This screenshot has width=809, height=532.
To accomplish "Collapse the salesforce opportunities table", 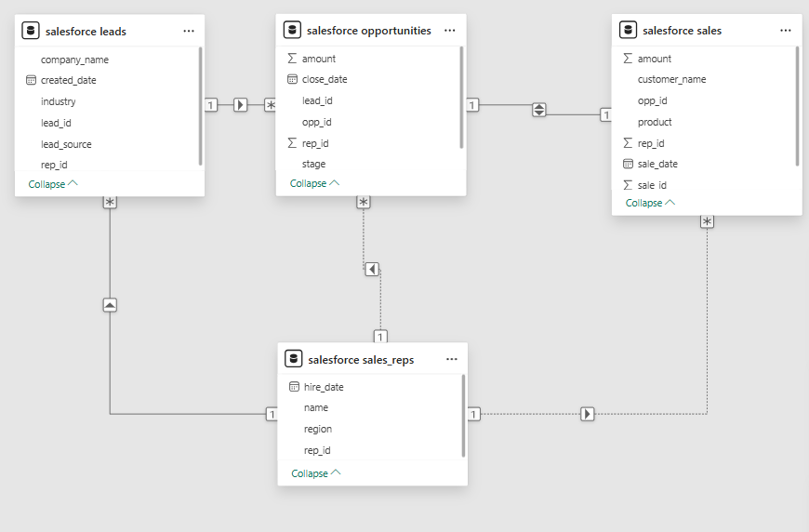I will coord(314,183).
